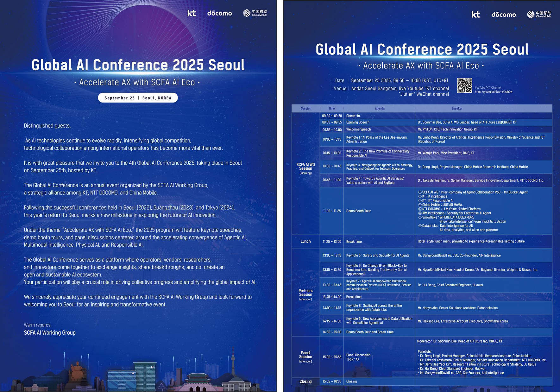Image resolution: width=560 pixels, height=392 pixels.
Task: Click the "Break time" cell at 11:25 ~ 13:00
Action: click(379, 242)
